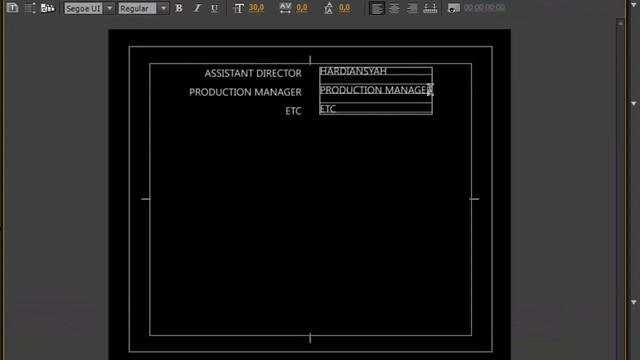Click HARDIANSYAH text in text box
Screen dimensions: 640x360
[353, 71]
